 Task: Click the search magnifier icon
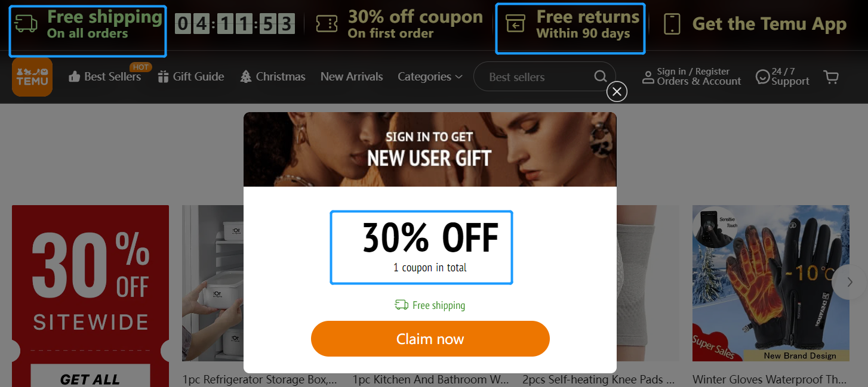(601, 76)
